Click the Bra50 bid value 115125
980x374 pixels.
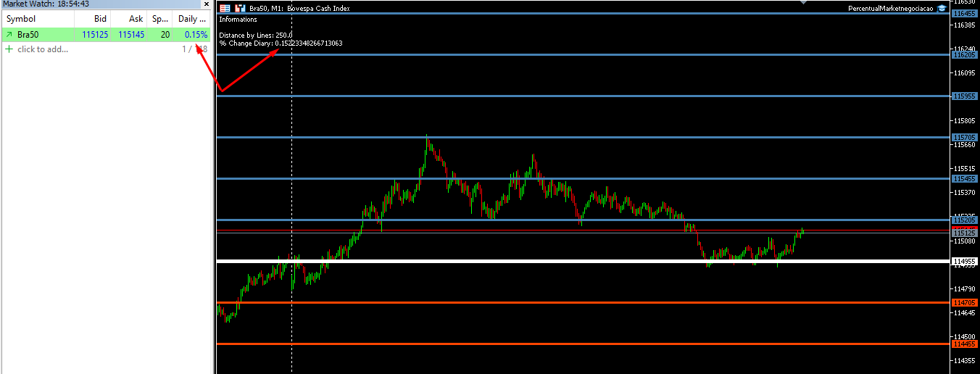pyautogui.click(x=94, y=34)
